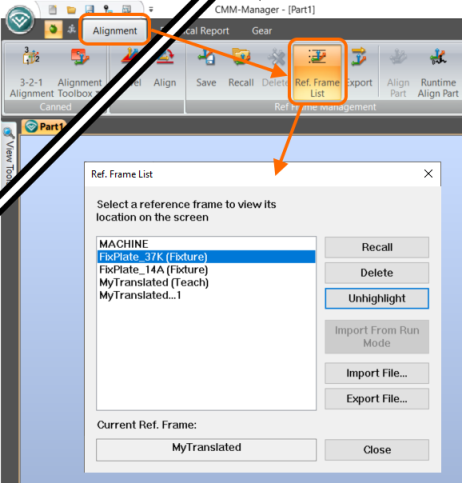Screen dimensions: 462x483
Task: Select MyTranslated (Teach) list entry
Action: click(x=206, y=282)
